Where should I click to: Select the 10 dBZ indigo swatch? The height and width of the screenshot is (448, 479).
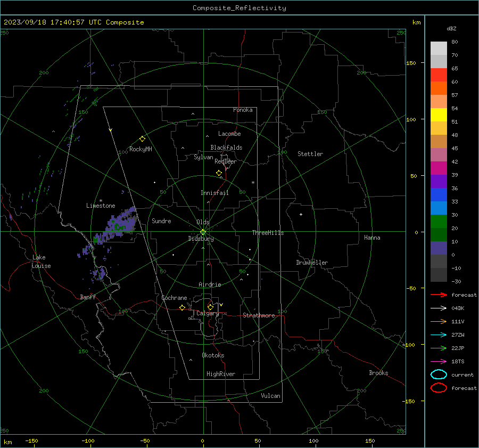[439, 248]
